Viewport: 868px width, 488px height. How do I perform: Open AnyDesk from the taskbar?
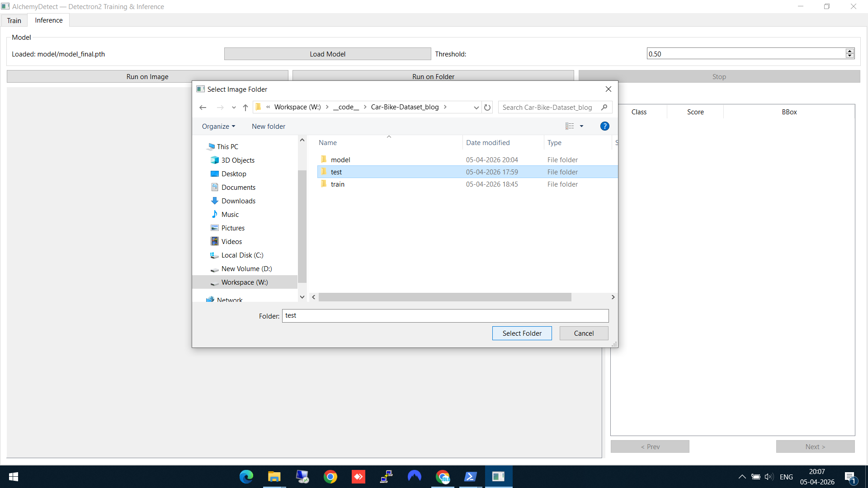(x=359, y=477)
